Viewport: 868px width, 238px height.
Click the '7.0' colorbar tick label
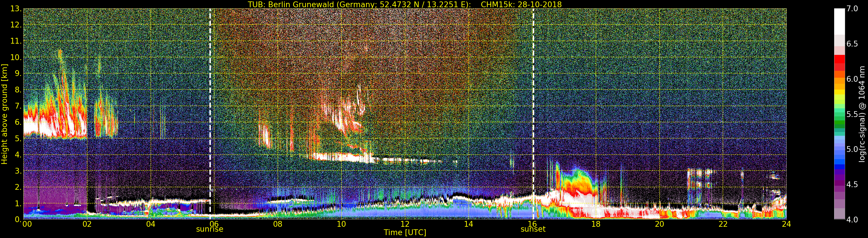(852, 8)
